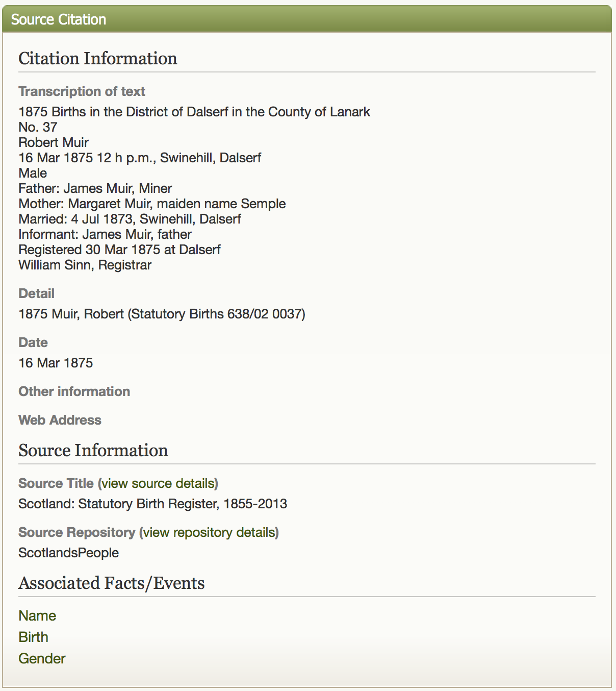Click the Source Title label
This screenshot has width=616, height=691.
coord(56,483)
